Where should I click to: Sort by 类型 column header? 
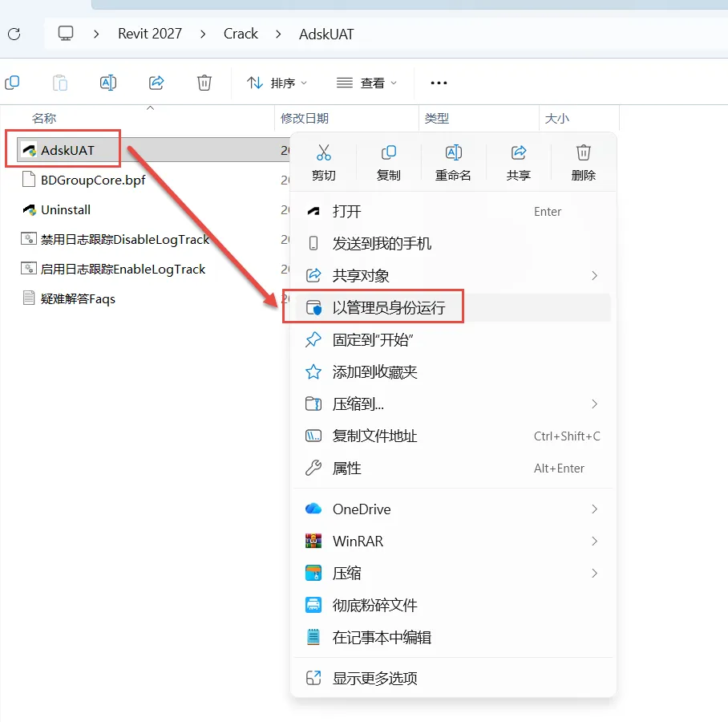click(437, 119)
